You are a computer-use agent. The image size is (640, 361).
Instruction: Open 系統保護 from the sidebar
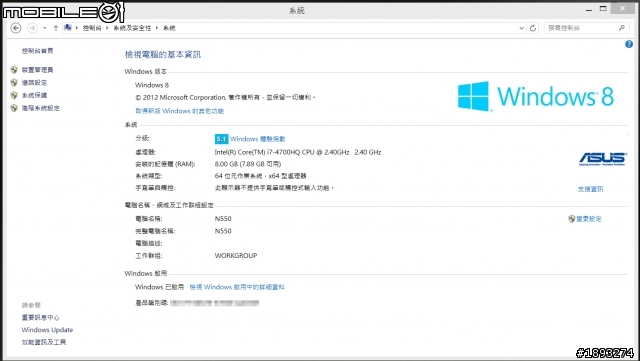[34, 95]
